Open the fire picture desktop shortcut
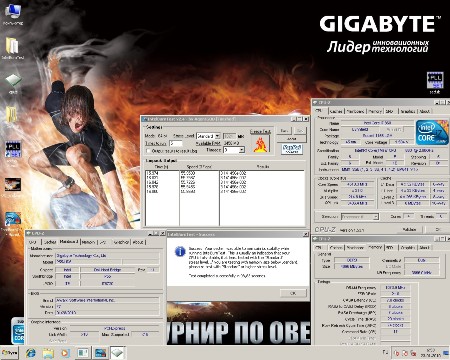The height and width of the screenshot is (360, 450). (x=13, y=185)
